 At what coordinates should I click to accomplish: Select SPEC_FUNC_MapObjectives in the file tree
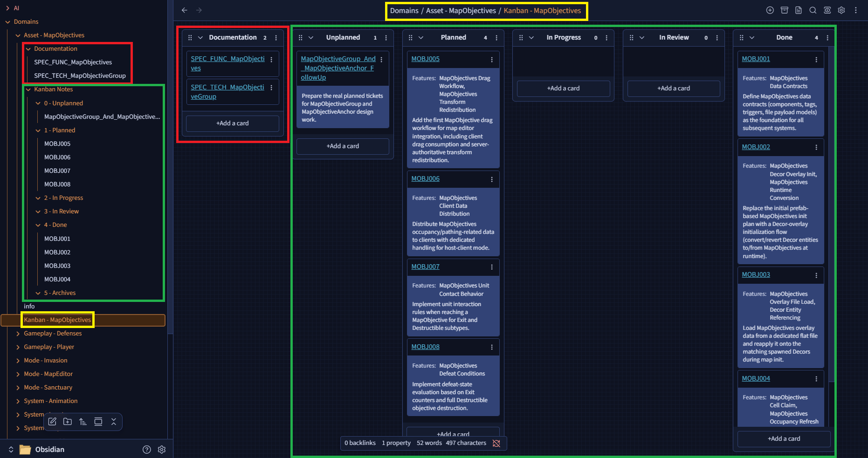point(73,62)
